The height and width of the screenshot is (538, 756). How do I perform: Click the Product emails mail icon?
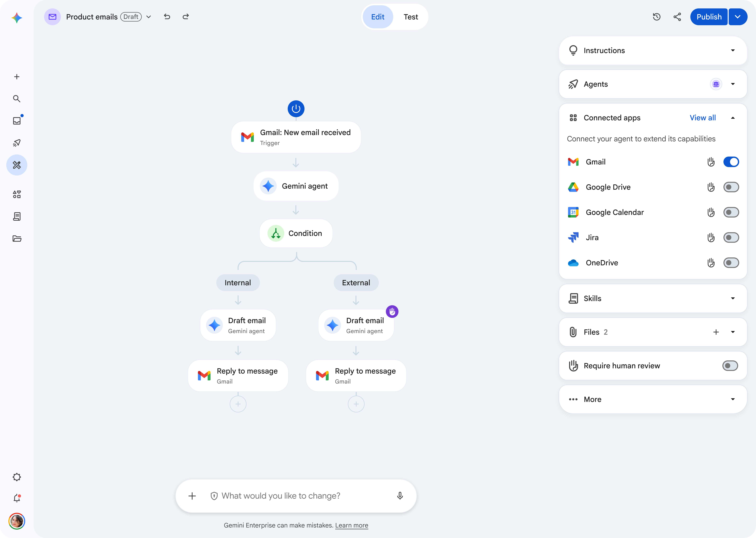53,17
